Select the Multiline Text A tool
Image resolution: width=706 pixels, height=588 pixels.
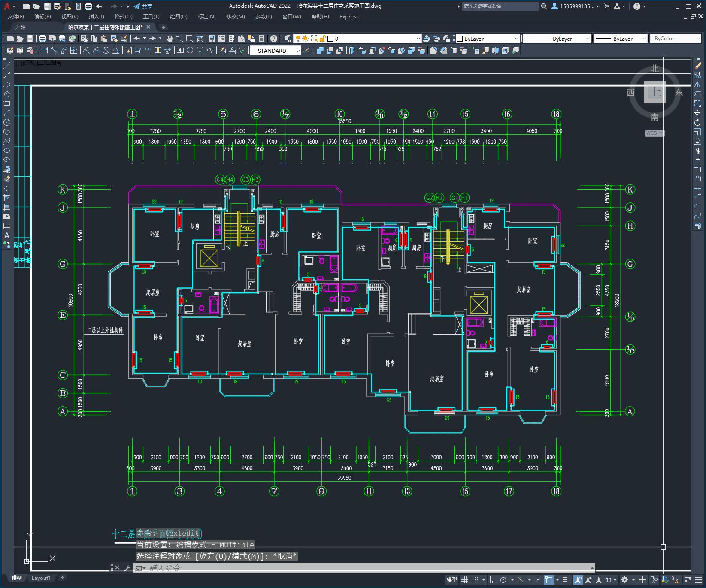7,235
